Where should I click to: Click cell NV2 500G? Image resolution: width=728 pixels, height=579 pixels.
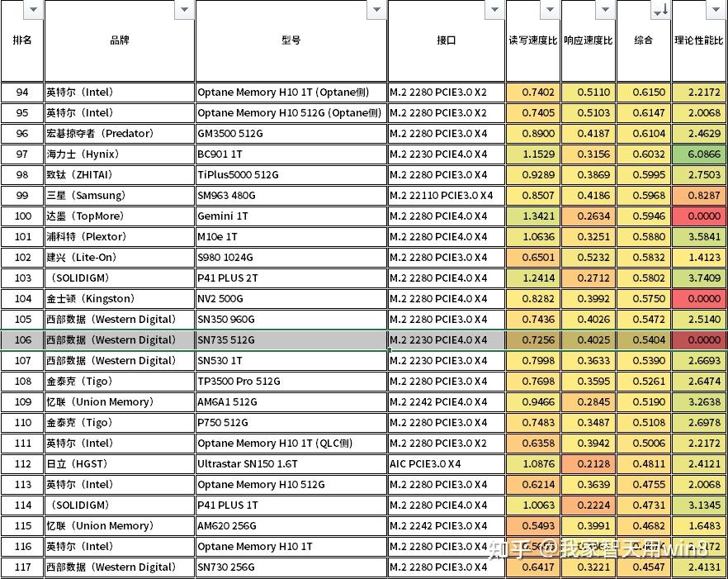pyautogui.click(x=291, y=298)
